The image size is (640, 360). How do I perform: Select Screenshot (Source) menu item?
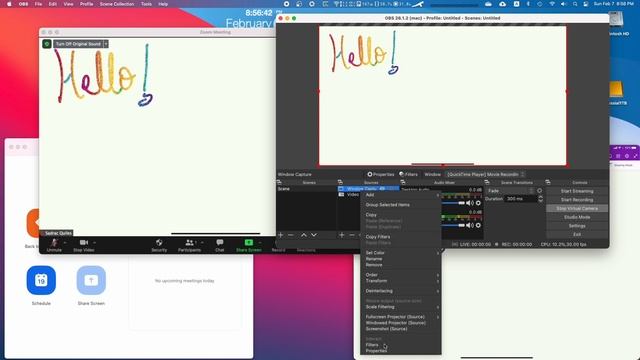(x=387, y=329)
